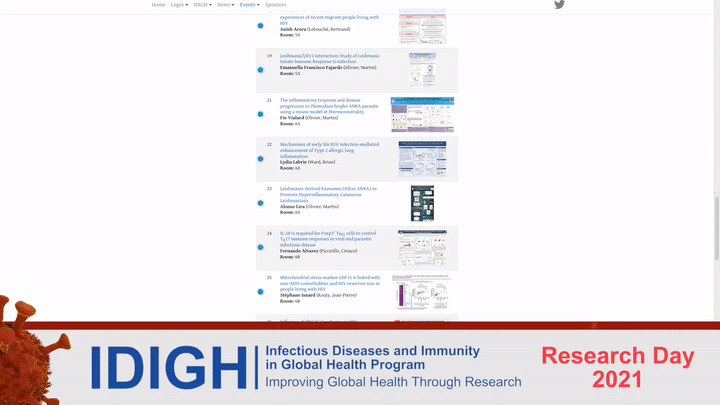Click presenter name Emanuella Francisco Fajardo
Viewport: 720px width, 405px height.
coord(311,68)
